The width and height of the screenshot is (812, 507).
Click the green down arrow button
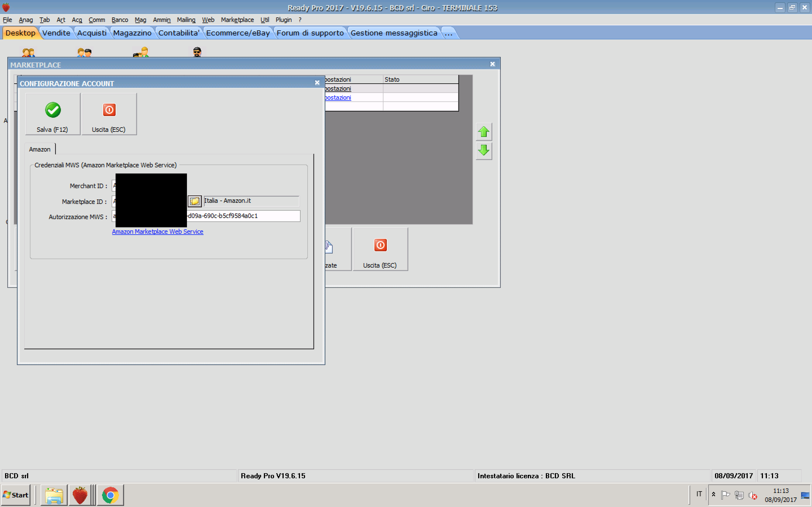pos(484,151)
